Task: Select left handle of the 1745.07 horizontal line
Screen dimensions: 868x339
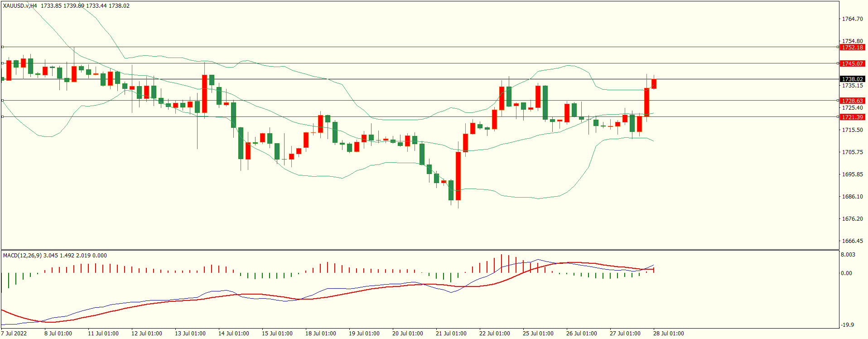Action: pyautogui.click(x=2, y=63)
